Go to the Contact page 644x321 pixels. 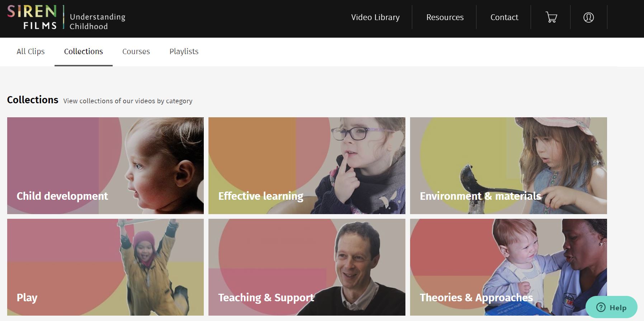pos(504,17)
